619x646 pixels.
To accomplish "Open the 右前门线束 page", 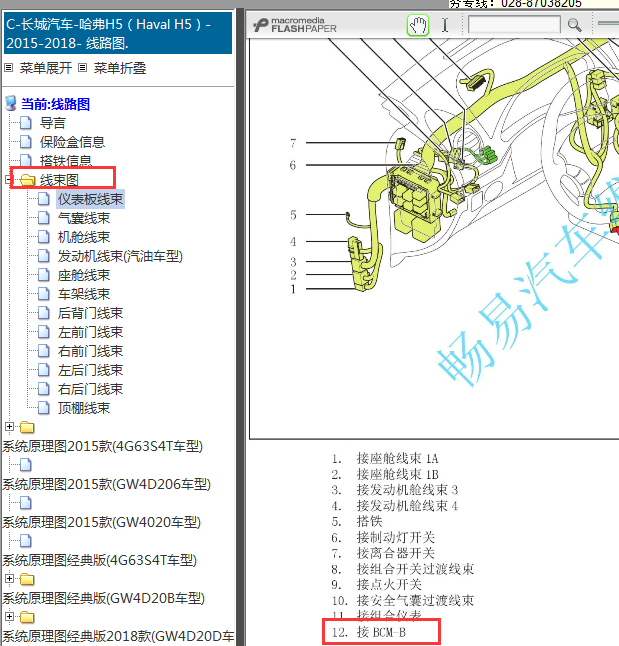I will pyautogui.click(x=90, y=351).
